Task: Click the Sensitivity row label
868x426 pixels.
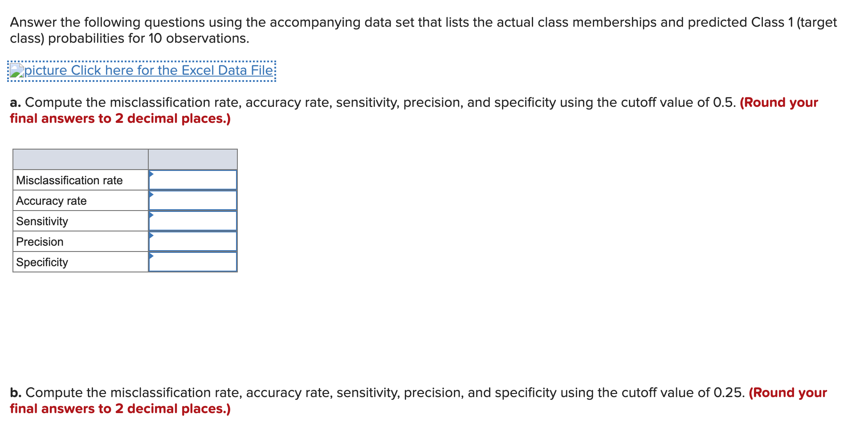Action: coord(42,221)
